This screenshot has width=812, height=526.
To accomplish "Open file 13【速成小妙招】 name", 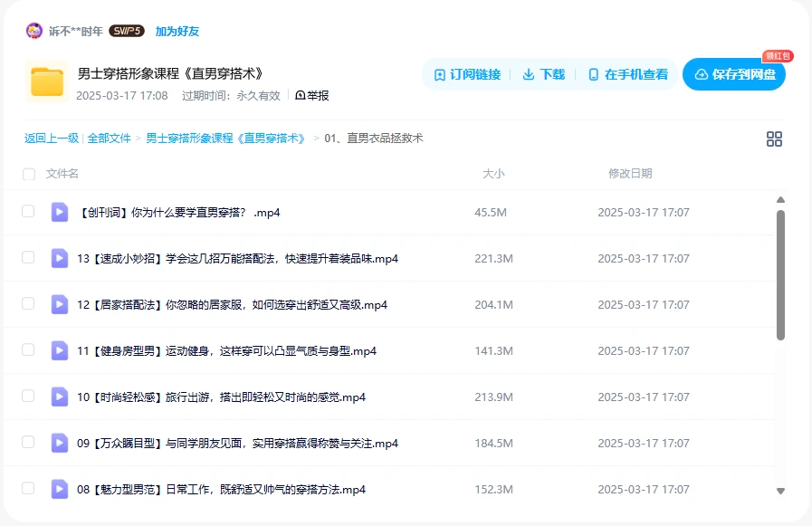I will point(238,258).
